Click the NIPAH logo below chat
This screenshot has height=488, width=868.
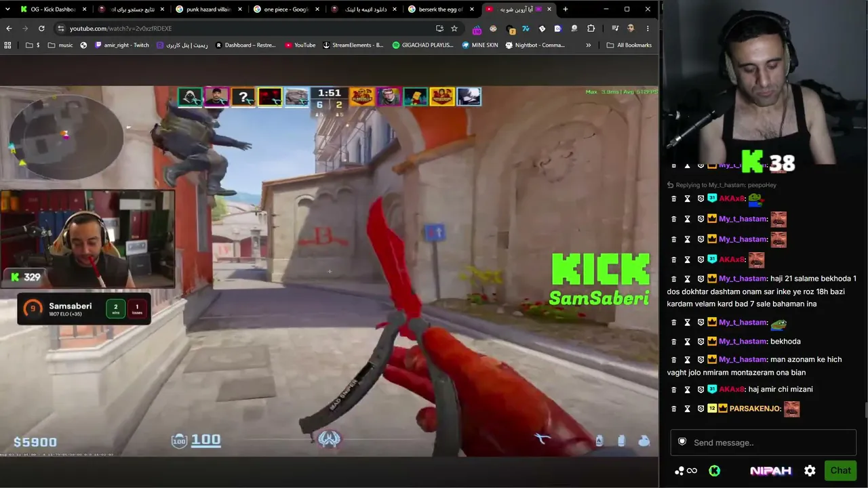[x=770, y=471]
